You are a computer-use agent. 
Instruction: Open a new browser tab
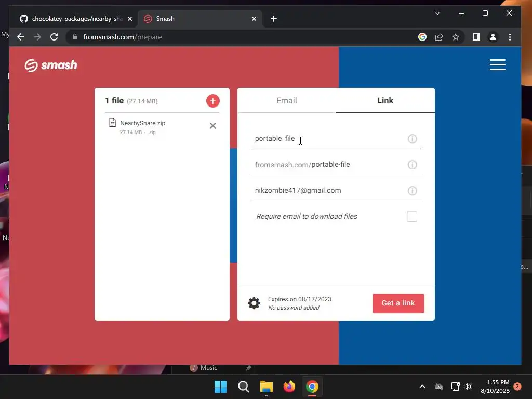[273, 19]
